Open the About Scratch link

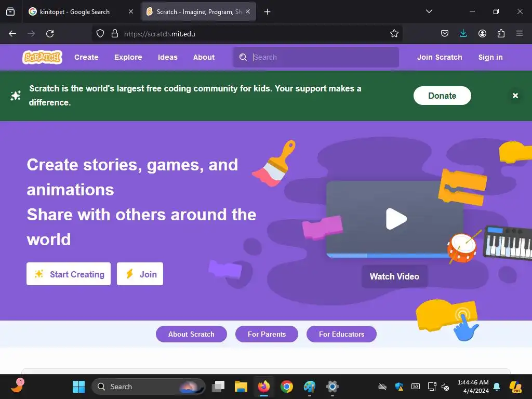[191, 334]
